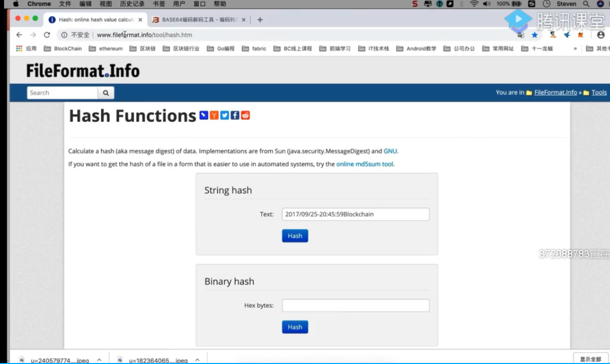This screenshot has width=610, height=364.
Task: Open the 历史记录 menu in menu bar
Action: coord(132,4)
